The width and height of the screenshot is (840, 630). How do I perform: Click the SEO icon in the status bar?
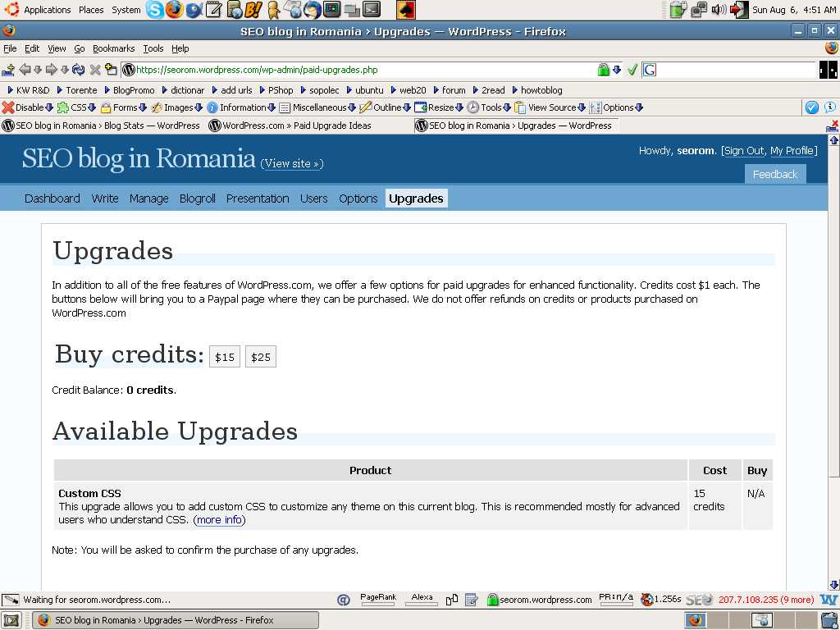pyautogui.click(x=700, y=600)
